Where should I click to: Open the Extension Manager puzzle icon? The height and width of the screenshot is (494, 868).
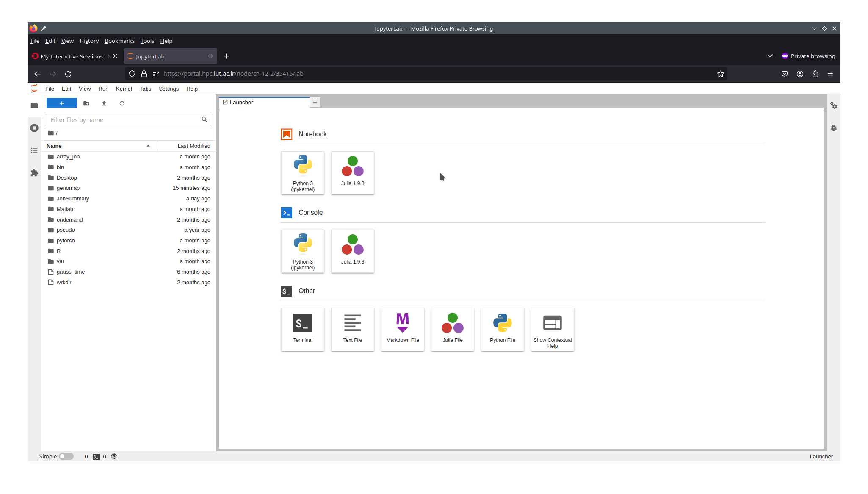34,173
